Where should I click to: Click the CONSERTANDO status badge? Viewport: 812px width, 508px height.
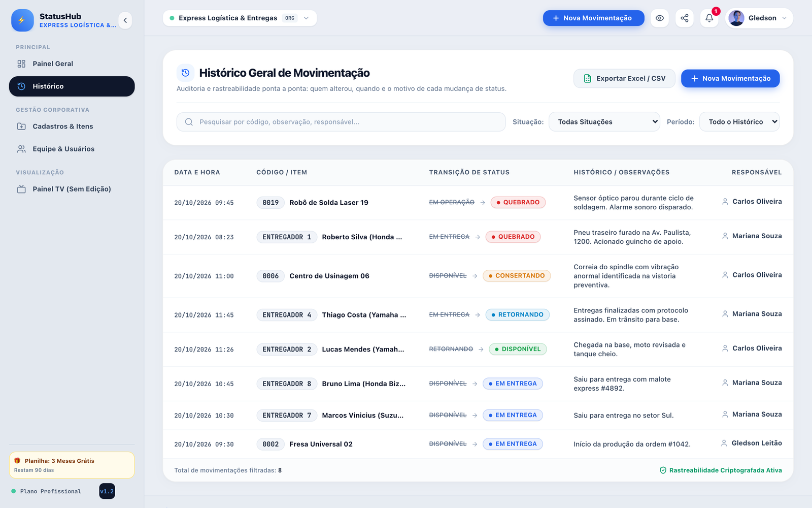(517, 276)
